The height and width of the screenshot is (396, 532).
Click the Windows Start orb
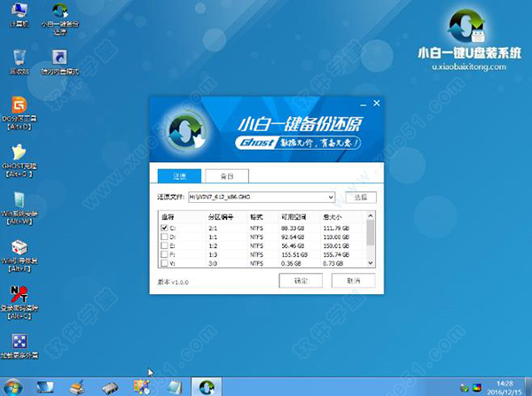point(12,387)
